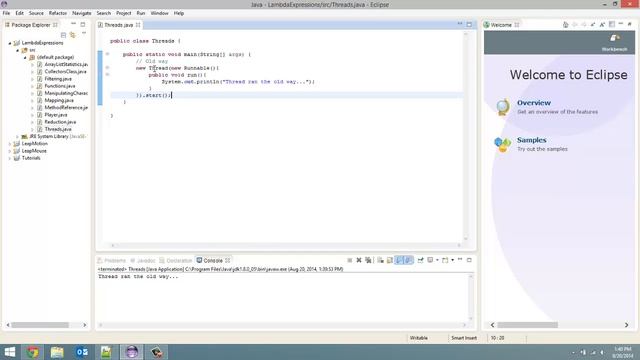Viewport: 640px width, 360px height.
Task: Open the Package Explorer view menu
Action: pos(84,34)
